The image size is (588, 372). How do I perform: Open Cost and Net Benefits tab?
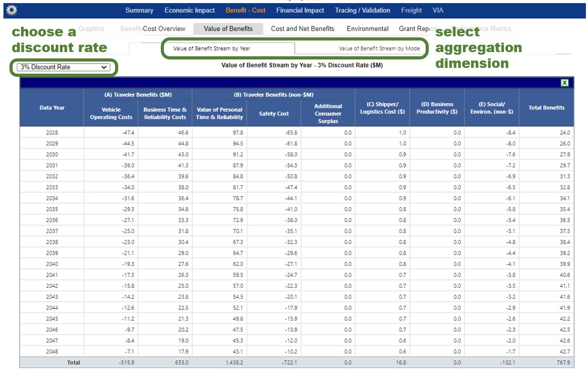(x=302, y=29)
